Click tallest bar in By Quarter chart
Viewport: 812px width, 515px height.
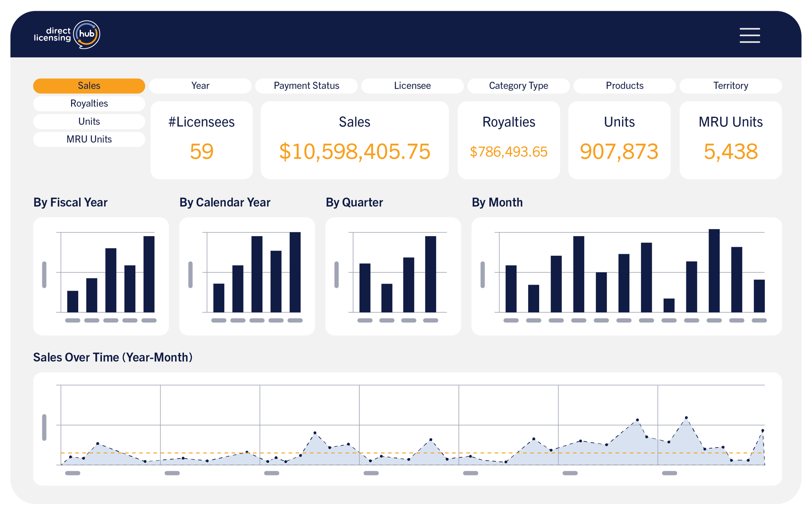[x=430, y=274]
